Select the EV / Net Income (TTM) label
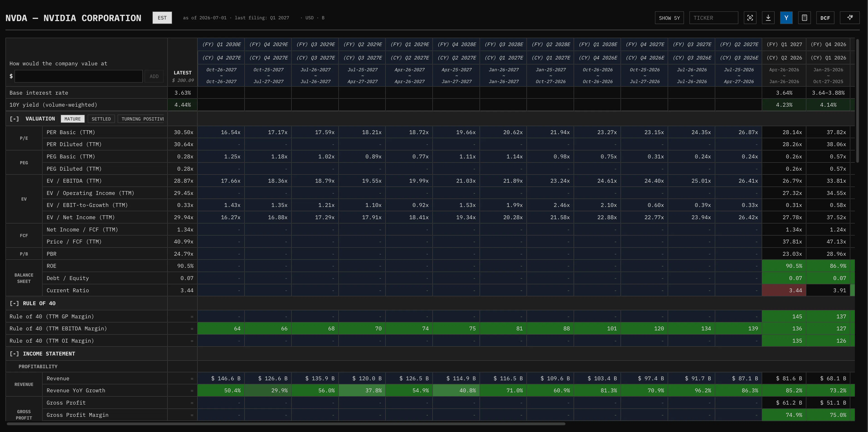Image resolution: width=868 pixels, height=432 pixels. coord(80,217)
